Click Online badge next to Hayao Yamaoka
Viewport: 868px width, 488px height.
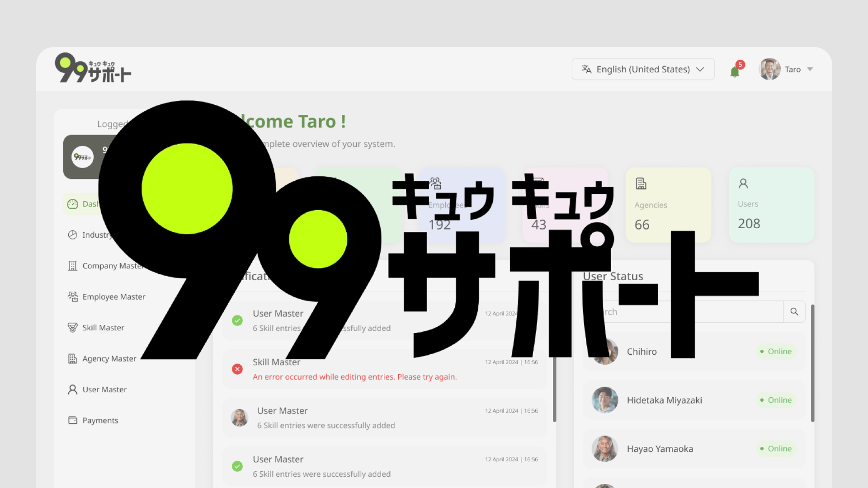click(776, 449)
